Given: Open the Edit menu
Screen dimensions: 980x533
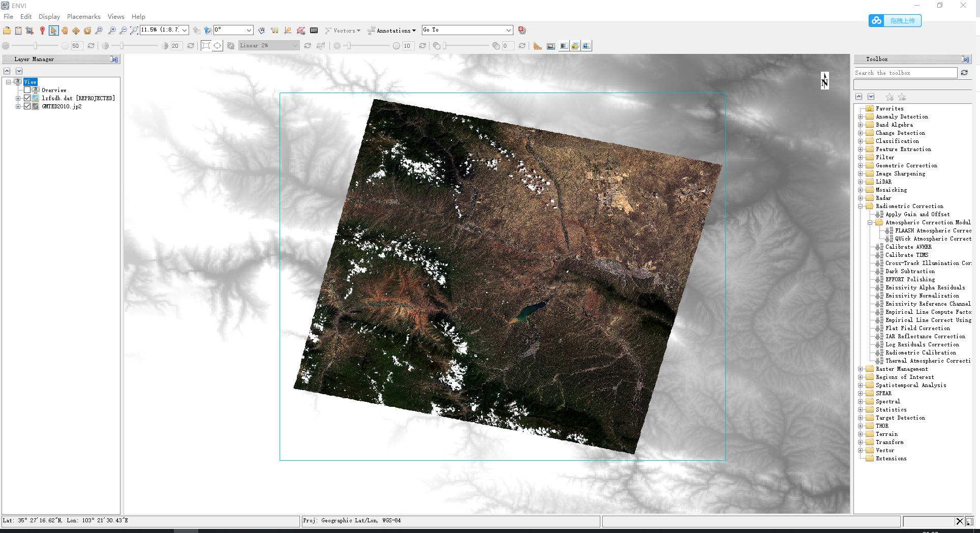Looking at the screenshot, I should (26, 17).
